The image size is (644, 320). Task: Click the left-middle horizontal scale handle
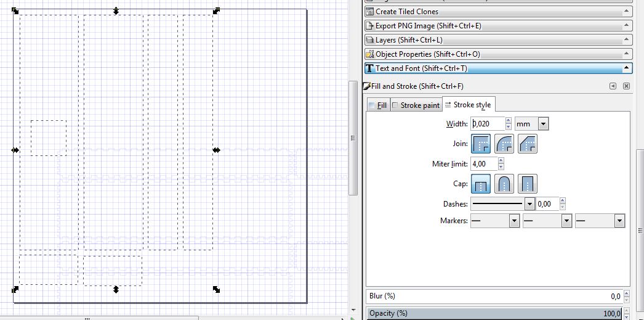click(15, 150)
